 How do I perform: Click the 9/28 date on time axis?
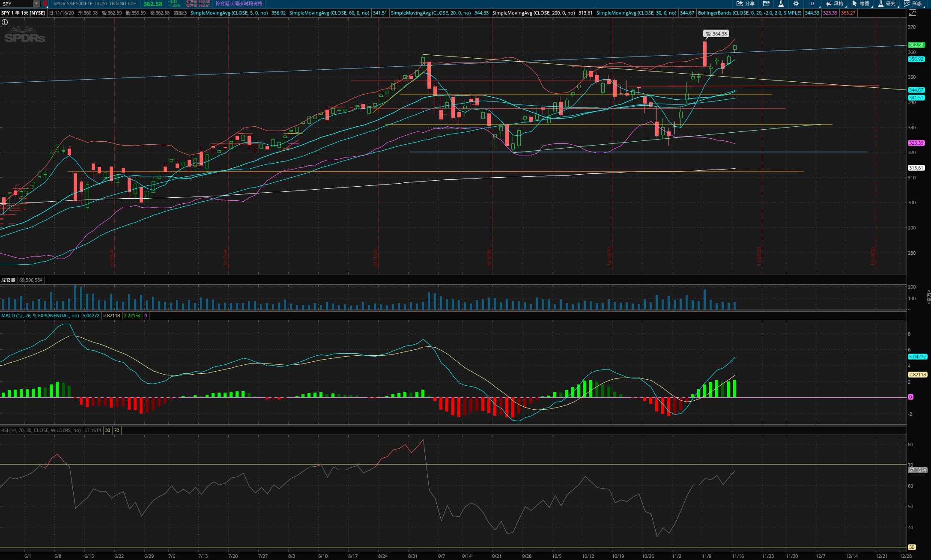point(527,556)
